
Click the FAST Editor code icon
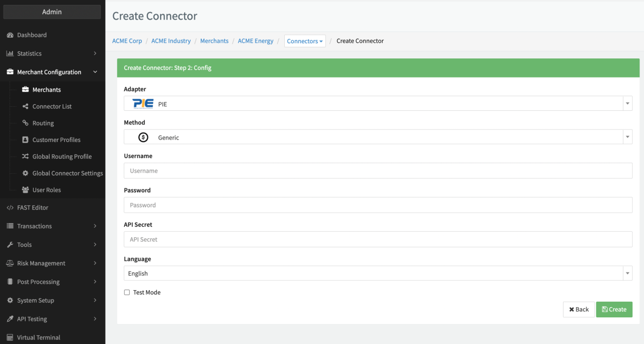tap(10, 208)
